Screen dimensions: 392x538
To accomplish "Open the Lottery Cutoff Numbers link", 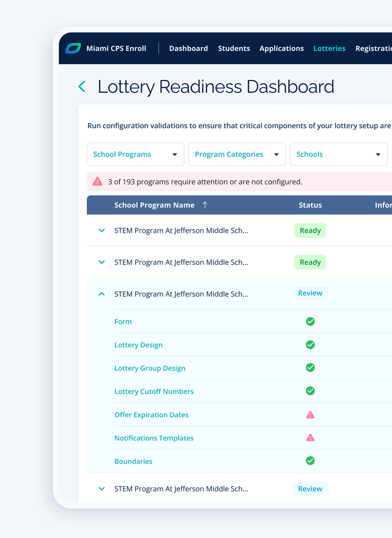I will [154, 391].
